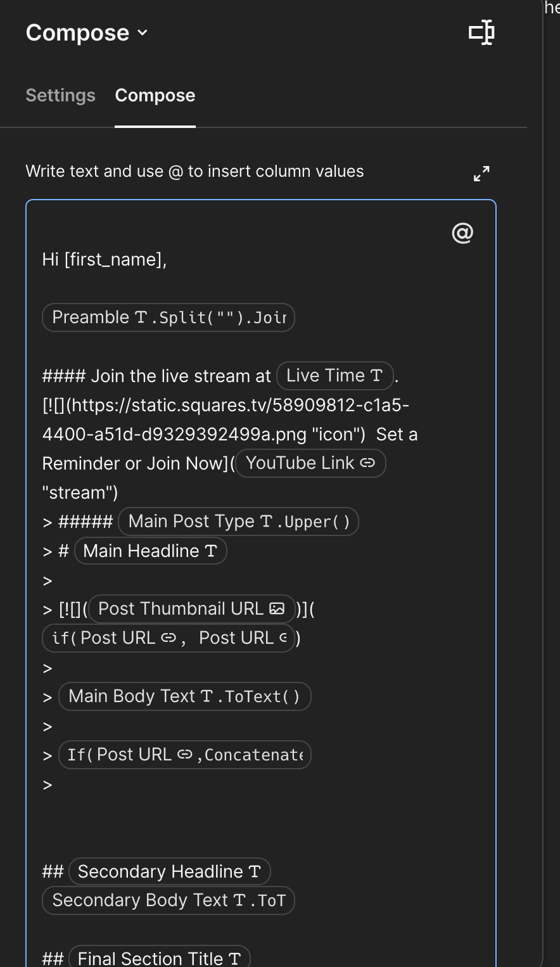Viewport: 560px width, 967px height.
Task: Click the If Post URL Concatenate formula chip
Action: pyautogui.click(x=184, y=755)
